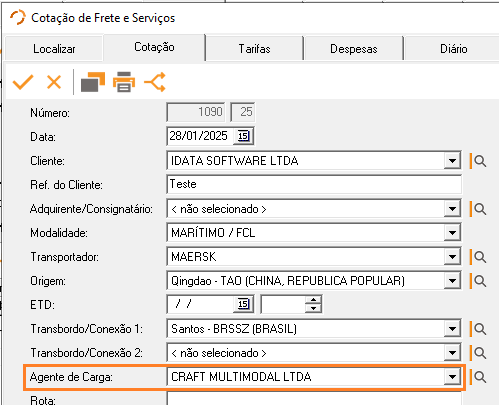Open the Transbordo/Conexão 1 dropdown

tap(452, 329)
